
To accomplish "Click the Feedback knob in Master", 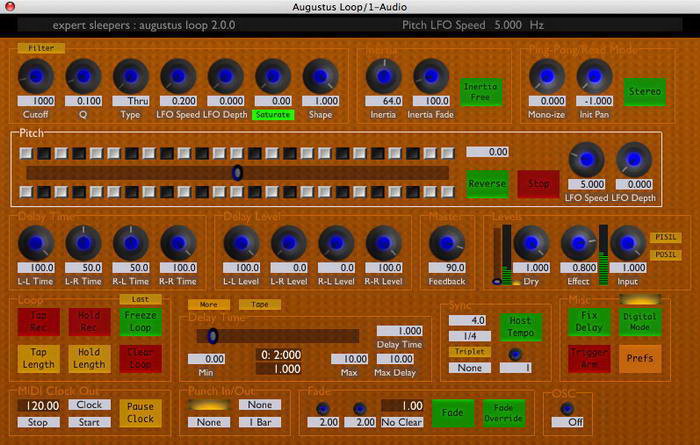I will (x=446, y=242).
